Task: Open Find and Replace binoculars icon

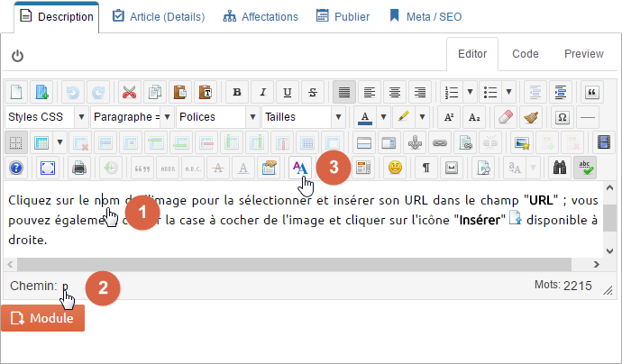Action: (x=560, y=168)
